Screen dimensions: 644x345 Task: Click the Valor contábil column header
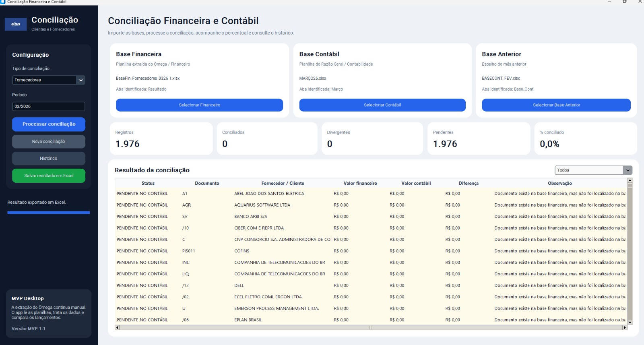pos(416,183)
